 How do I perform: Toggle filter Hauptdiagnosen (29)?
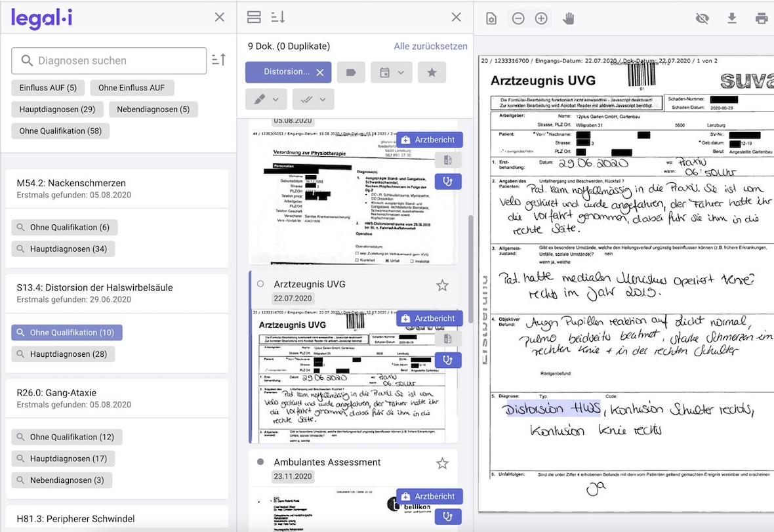point(57,110)
